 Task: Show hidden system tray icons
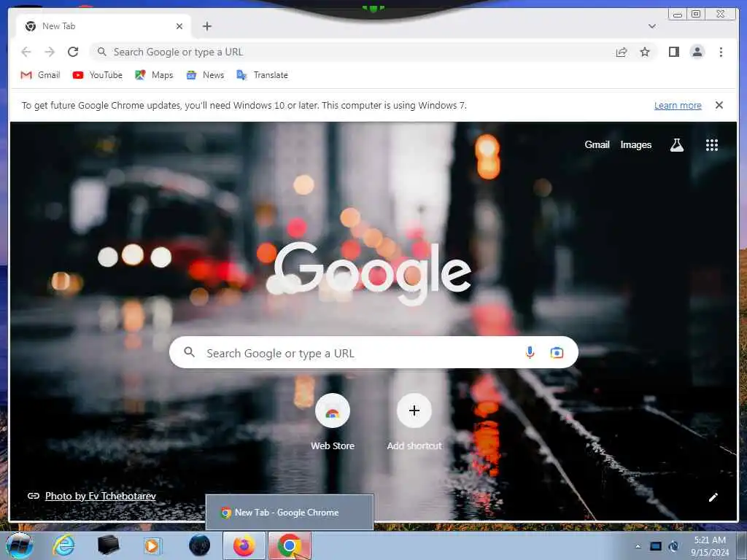pos(638,546)
